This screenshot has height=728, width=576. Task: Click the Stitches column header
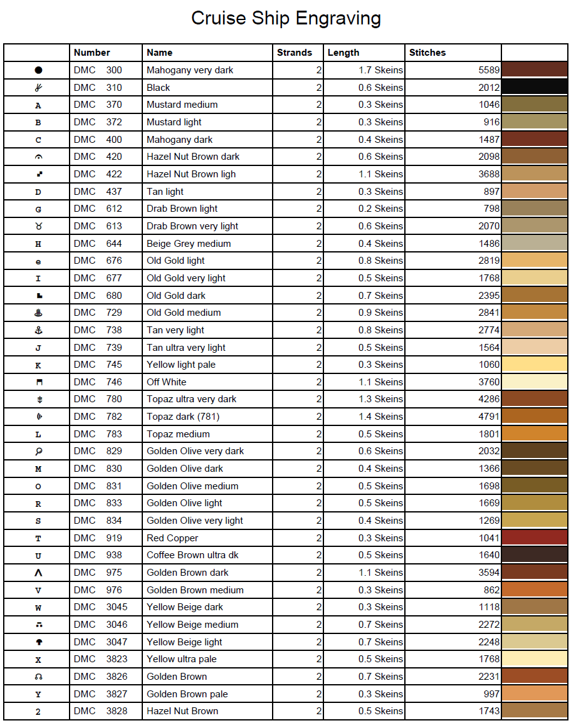pos(427,53)
